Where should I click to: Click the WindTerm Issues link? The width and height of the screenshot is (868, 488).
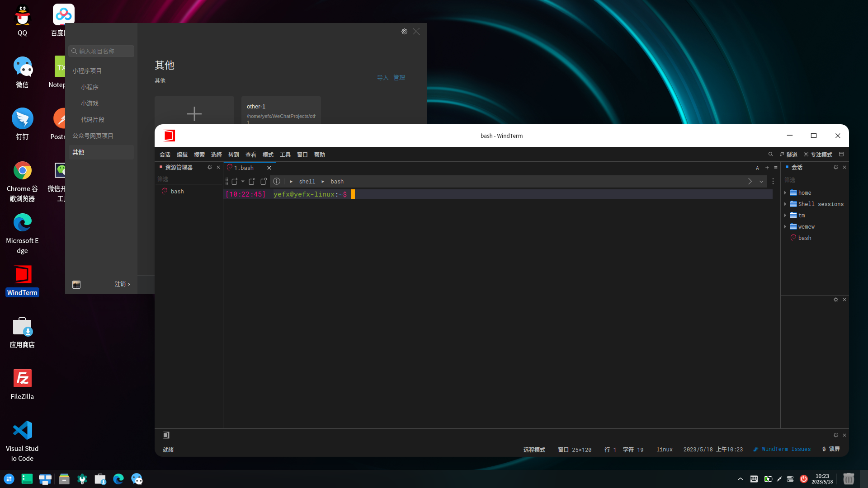click(786, 449)
